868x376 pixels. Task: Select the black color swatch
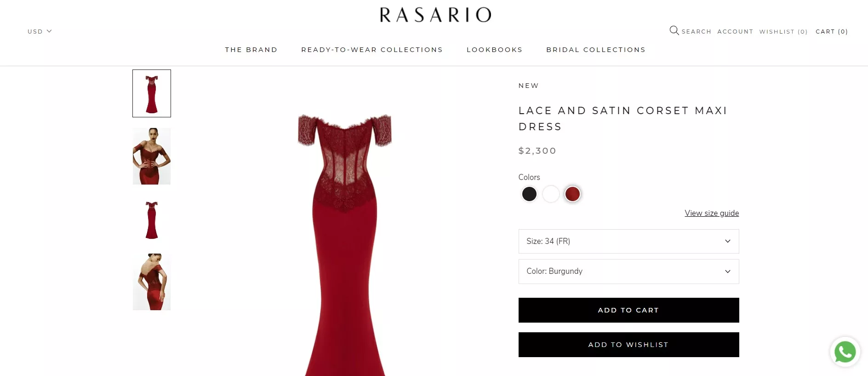pos(529,194)
